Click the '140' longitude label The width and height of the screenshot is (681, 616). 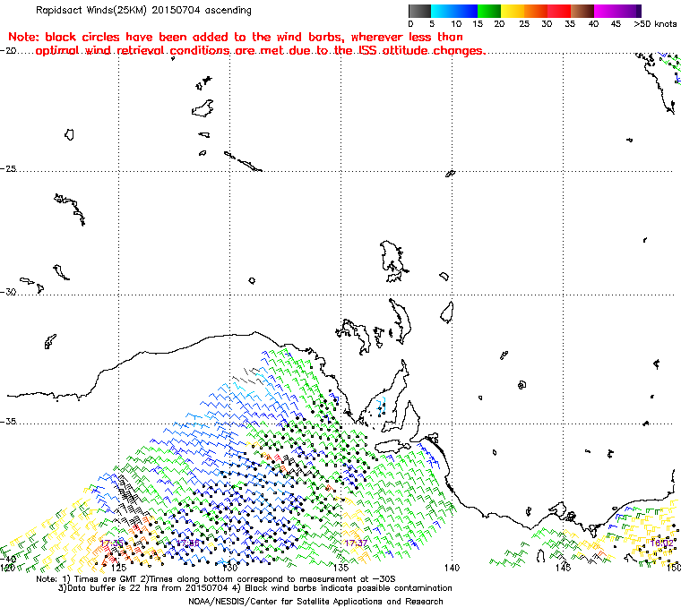pos(452,568)
